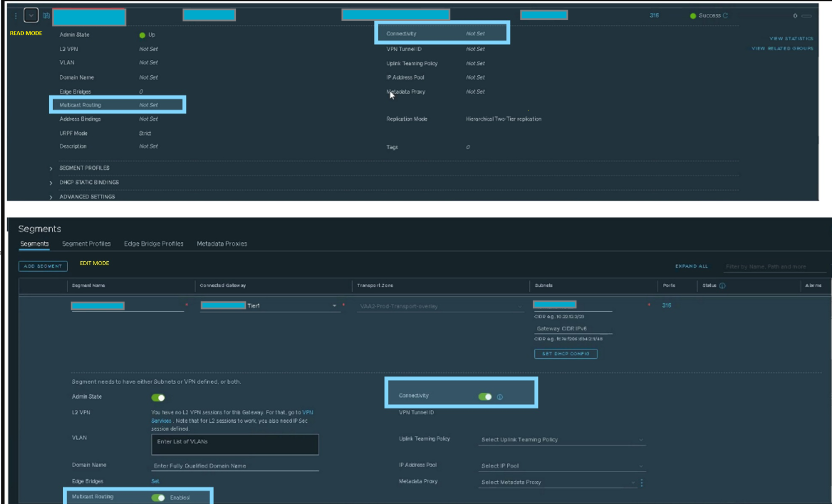Click the info icon next to Status header
The width and height of the screenshot is (832, 504).
[722, 286]
